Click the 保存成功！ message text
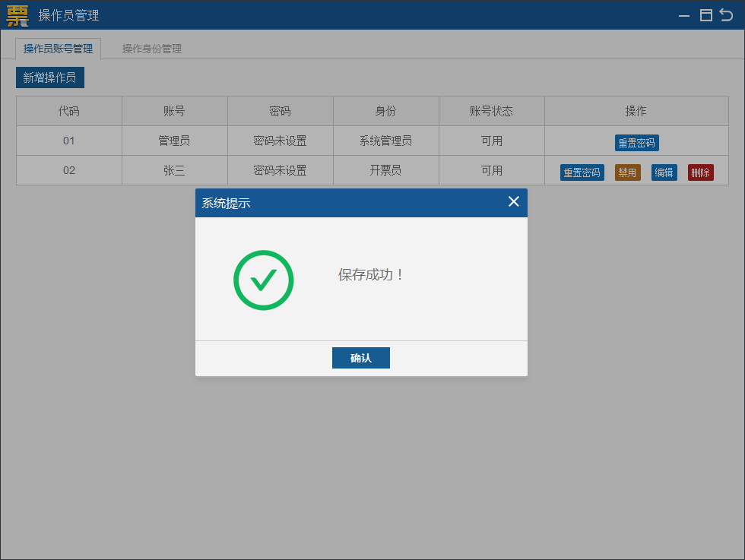 (x=371, y=274)
